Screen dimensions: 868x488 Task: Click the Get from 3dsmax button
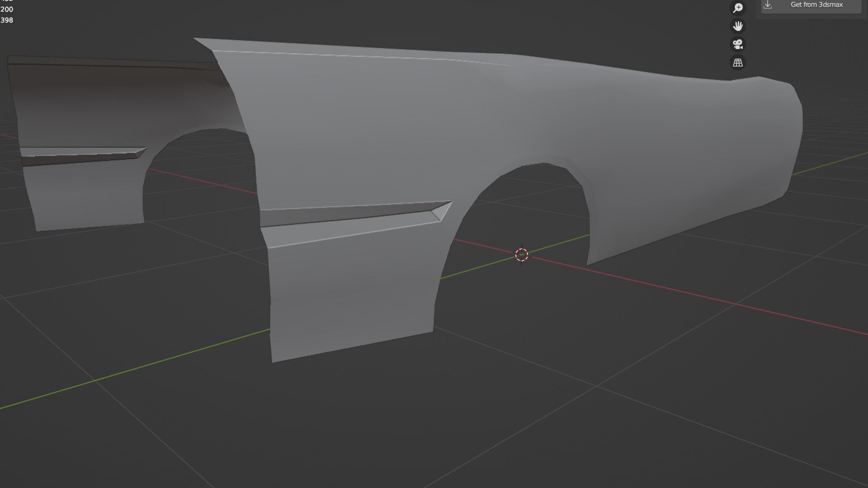[x=816, y=5]
